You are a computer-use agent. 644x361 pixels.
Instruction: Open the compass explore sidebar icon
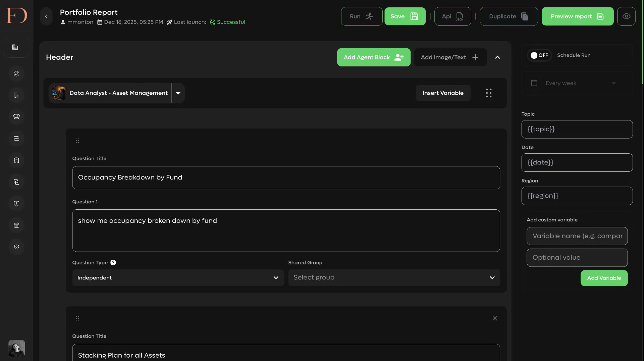coord(16,74)
